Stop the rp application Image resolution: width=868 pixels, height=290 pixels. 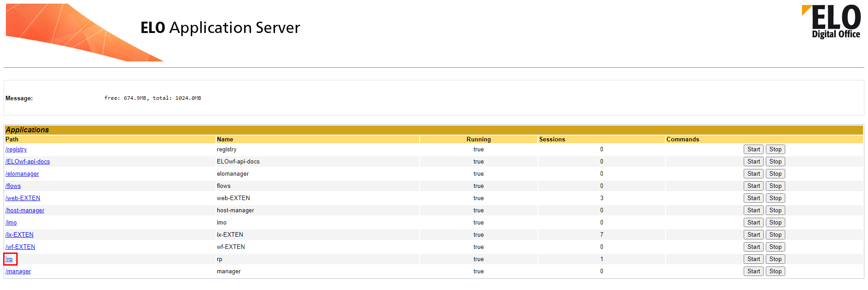click(x=775, y=259)
